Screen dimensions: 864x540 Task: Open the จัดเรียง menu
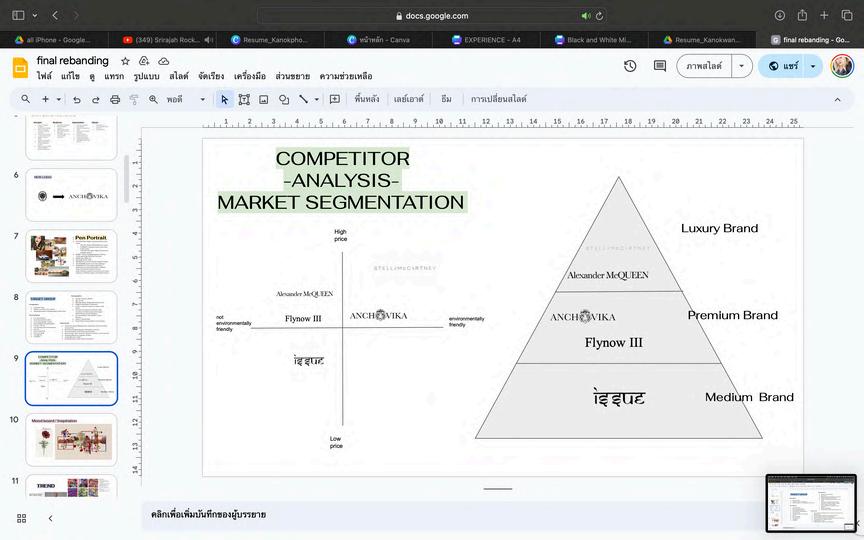click(x=211, y=76)
